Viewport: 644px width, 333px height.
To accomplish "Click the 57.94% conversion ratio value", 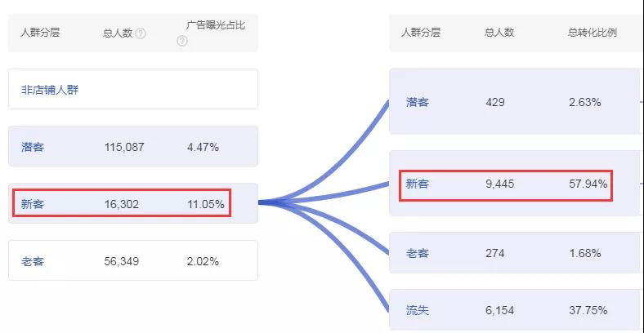I will click(x=588, y=184).
